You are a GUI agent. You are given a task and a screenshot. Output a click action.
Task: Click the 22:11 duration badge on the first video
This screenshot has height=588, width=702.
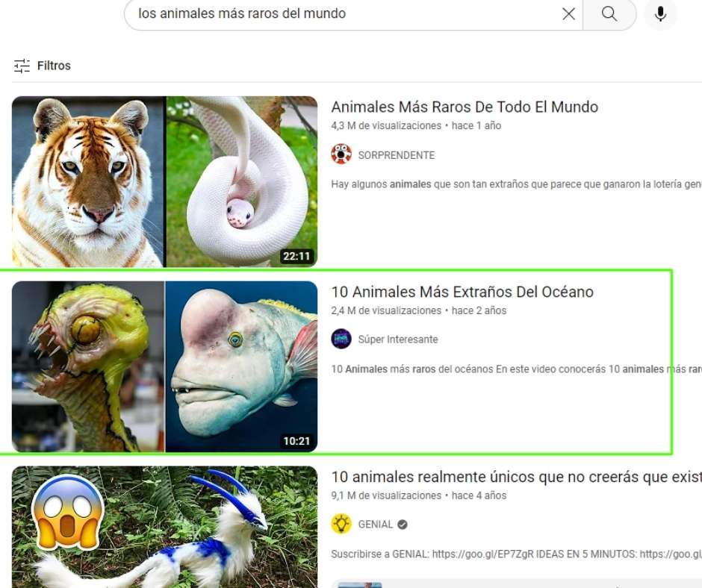[298, 256]
